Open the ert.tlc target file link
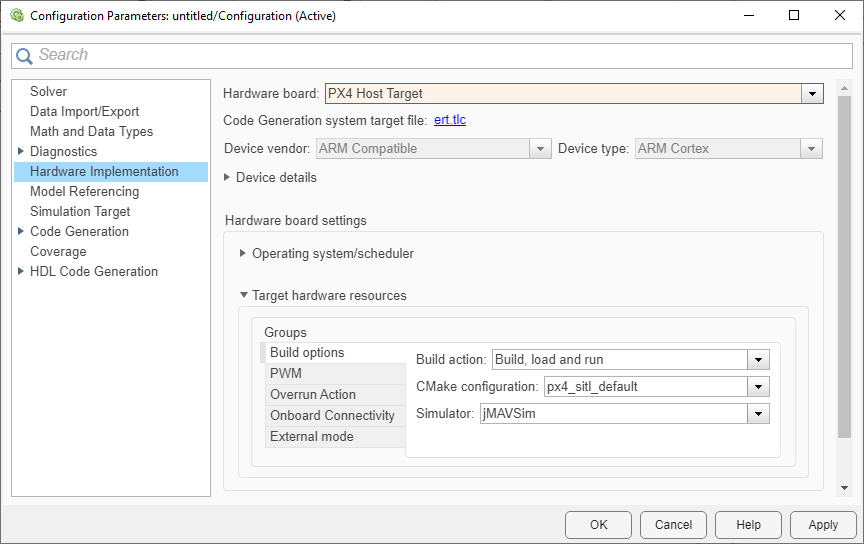This screenshot has width=864, height=544. tap(450, 120)
